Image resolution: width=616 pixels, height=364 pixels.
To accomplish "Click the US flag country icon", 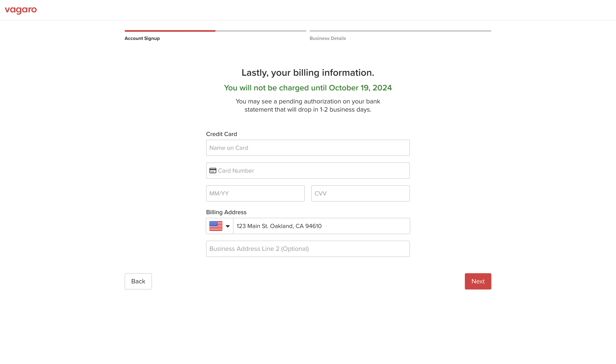I will (x=216, y=226).
